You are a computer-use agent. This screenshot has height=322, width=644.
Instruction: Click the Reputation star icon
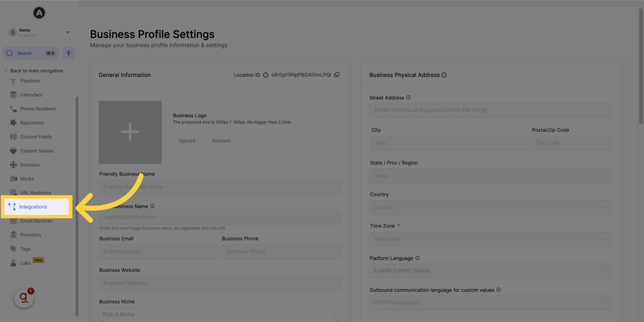13,123
